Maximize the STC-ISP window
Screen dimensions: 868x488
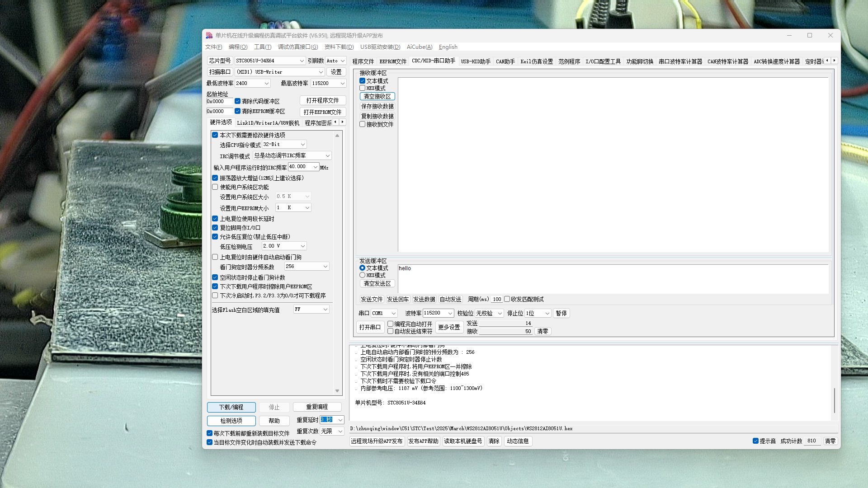pos(810,35)
